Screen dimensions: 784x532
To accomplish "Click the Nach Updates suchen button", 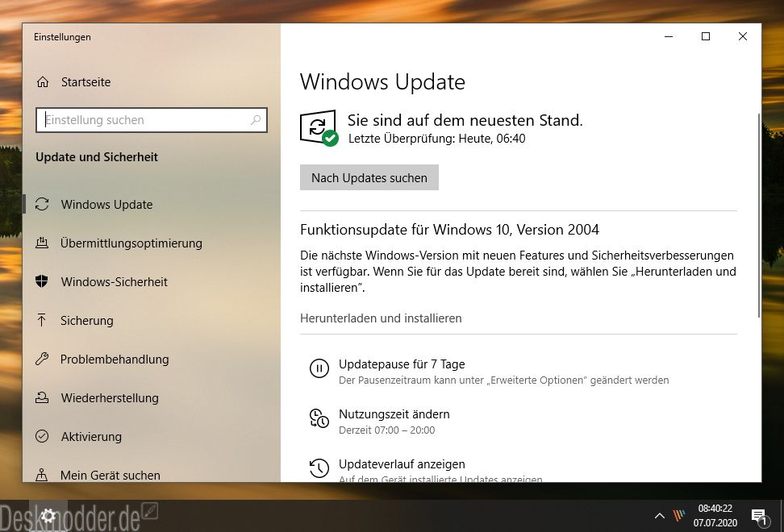I will click(369, 177).
